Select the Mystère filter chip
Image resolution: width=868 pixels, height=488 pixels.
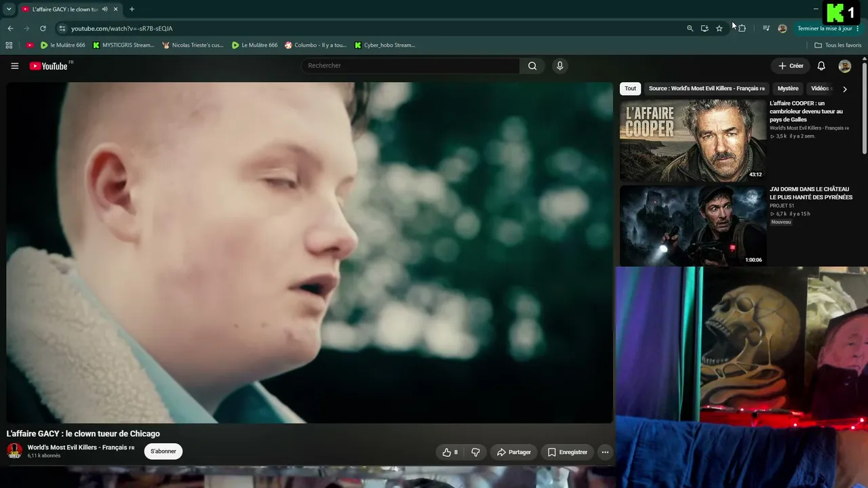coord(788,89)
